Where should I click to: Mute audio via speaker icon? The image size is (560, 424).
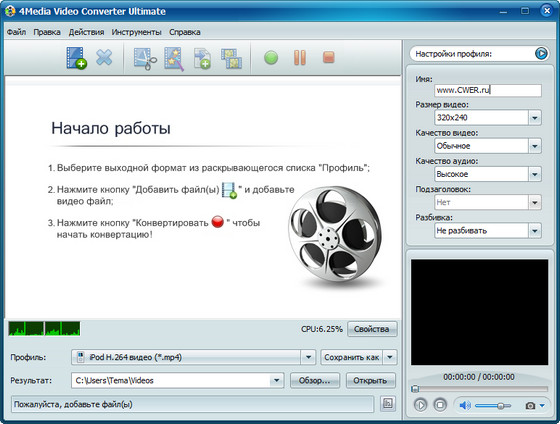(x=465, y=405)
